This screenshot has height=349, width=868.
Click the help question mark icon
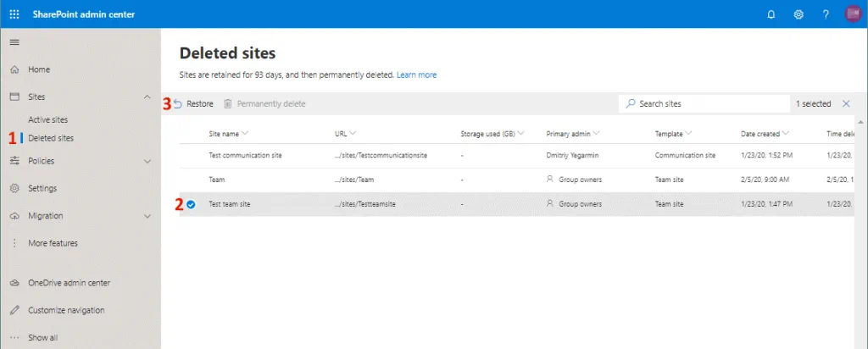[826, 14]
